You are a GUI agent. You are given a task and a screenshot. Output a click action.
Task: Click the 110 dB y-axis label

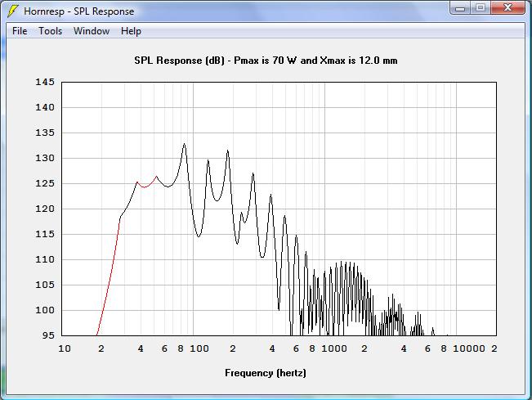tap(45, 259)
